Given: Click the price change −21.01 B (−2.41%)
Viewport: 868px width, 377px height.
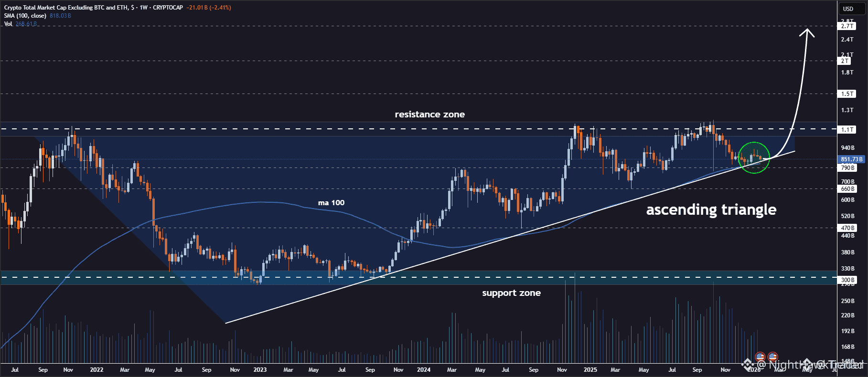Looking at the screenshot, I should (x=209, y=8).
